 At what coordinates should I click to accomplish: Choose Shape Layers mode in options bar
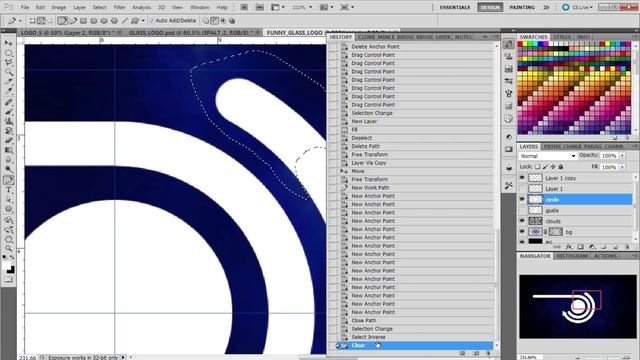coord(32,20)
